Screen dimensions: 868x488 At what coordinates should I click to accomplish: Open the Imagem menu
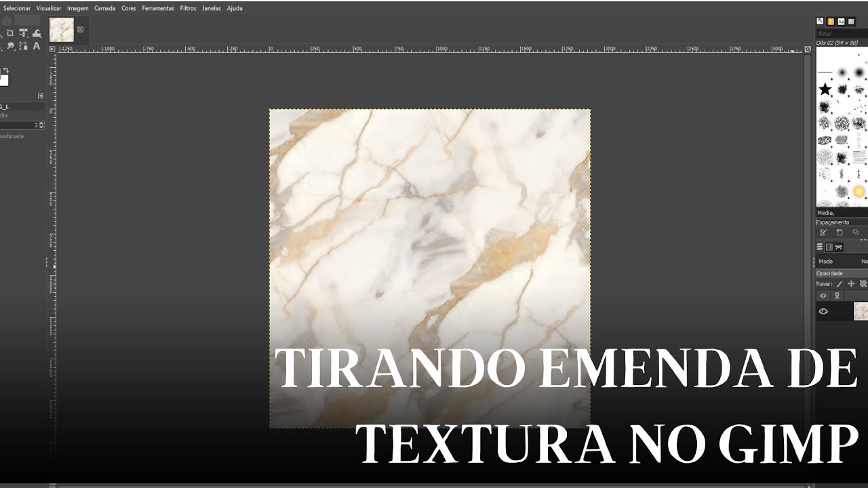(x=78, y=8)
